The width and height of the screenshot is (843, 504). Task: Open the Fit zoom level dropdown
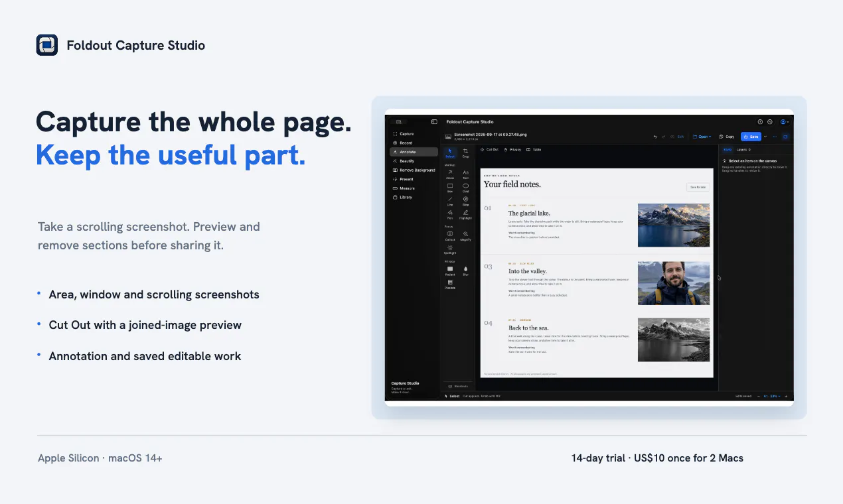point(772,396)
